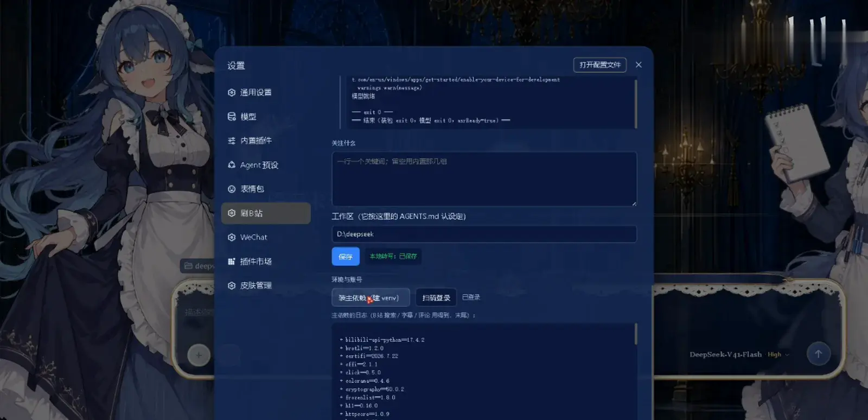The image size is (868, 420).
Task: Select the 刷B站 sidebar icon
Action: tap(232, 213)
